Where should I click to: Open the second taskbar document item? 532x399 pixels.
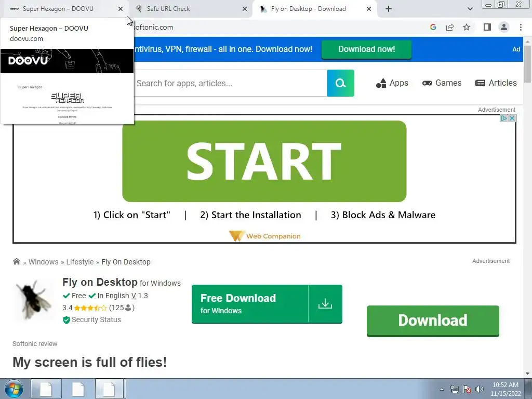tap(78, 389)
